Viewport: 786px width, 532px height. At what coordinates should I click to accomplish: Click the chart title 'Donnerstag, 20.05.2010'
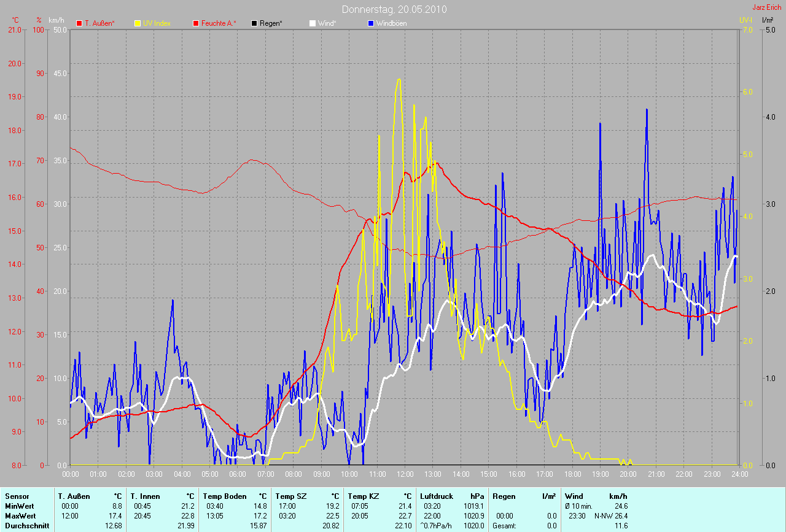[394, 9]
